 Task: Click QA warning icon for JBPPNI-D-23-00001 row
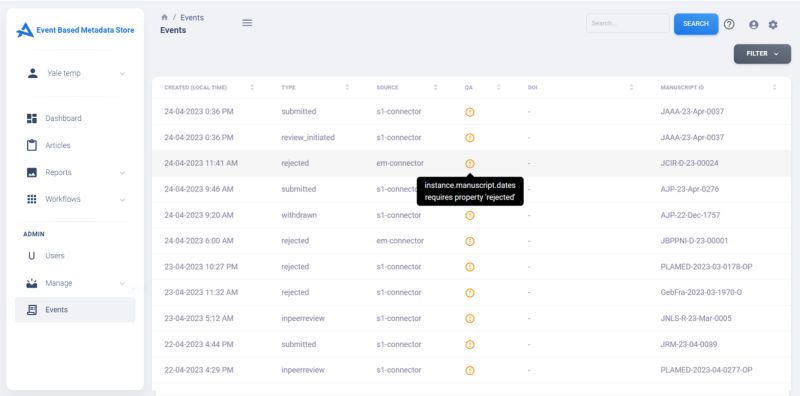[x=470, y=241]
